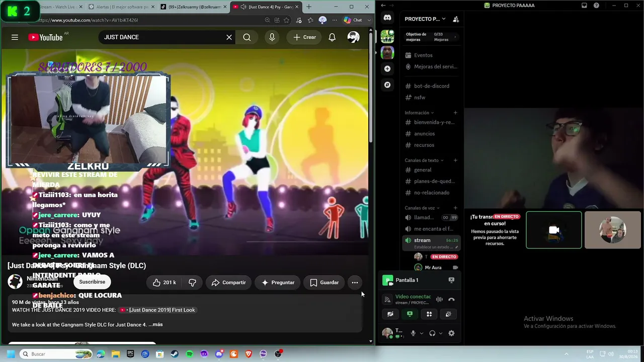This screenshot has width=644, height=362.
Task: Open the browser tab actions chevron
Action: pos(369,20)
